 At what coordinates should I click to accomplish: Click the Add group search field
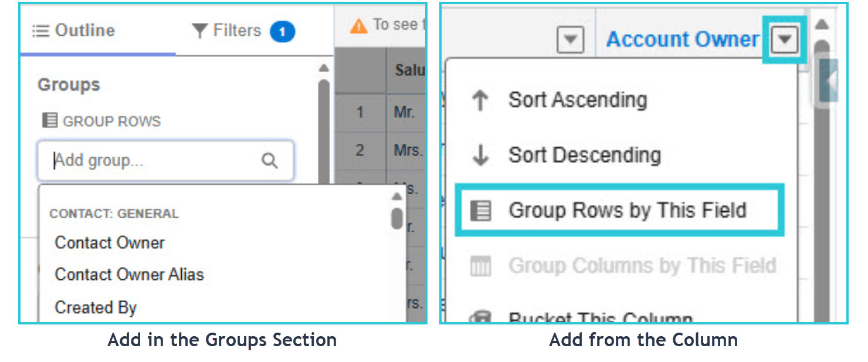coord(165,161)
